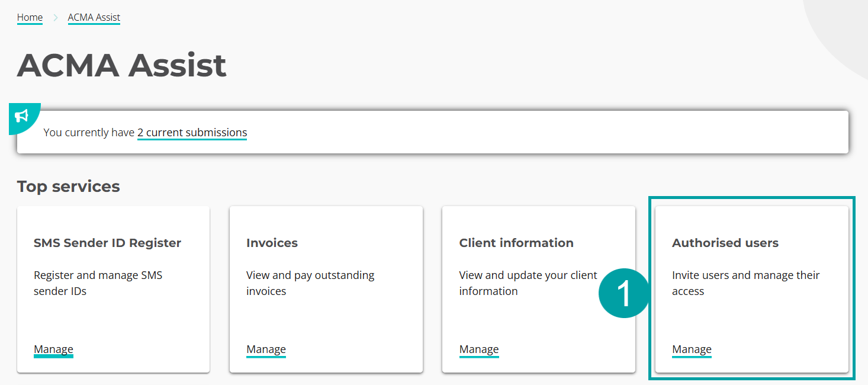The height and width of the screenshot is (385, 868).
Task: Select the Authorised users card title
Action: (x=725, y=242)
